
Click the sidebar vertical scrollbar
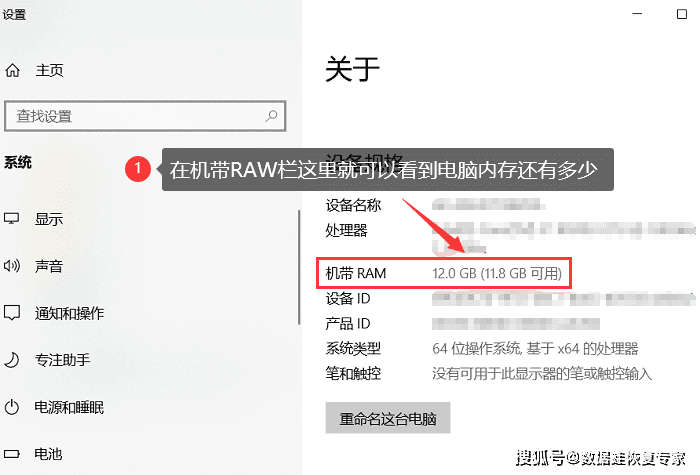point(299,267)
